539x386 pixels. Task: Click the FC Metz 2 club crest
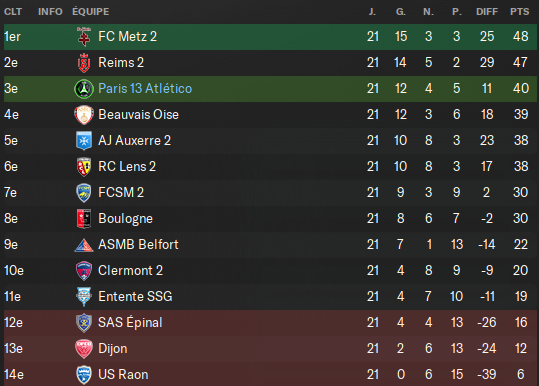click(84, 36)
